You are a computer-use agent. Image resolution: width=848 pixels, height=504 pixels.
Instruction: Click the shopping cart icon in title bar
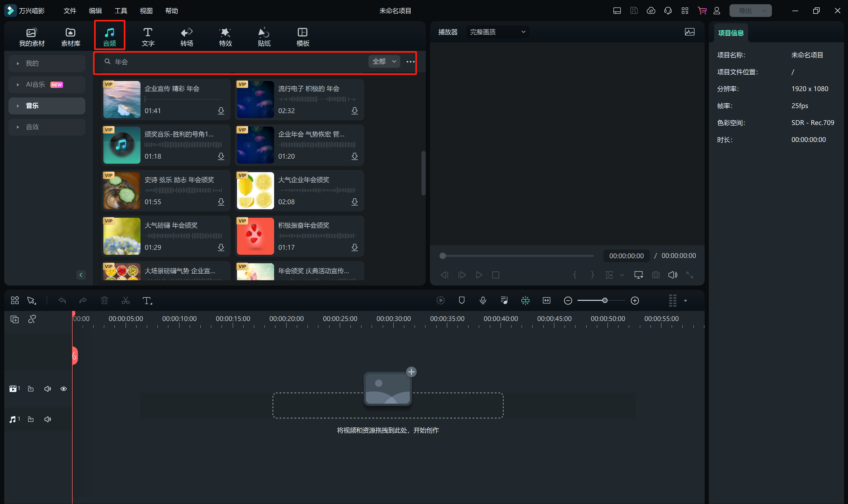702,11
